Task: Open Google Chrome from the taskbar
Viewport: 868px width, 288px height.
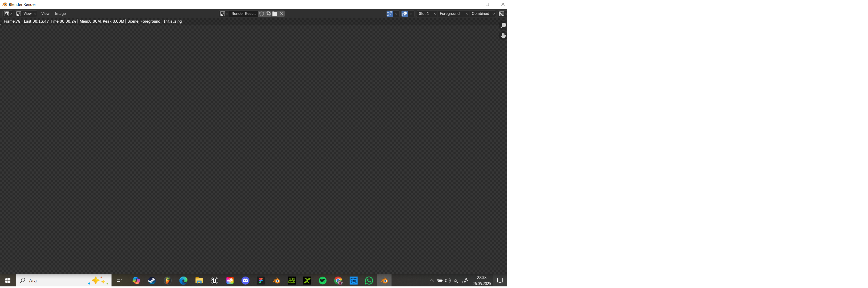Action: 338,281
